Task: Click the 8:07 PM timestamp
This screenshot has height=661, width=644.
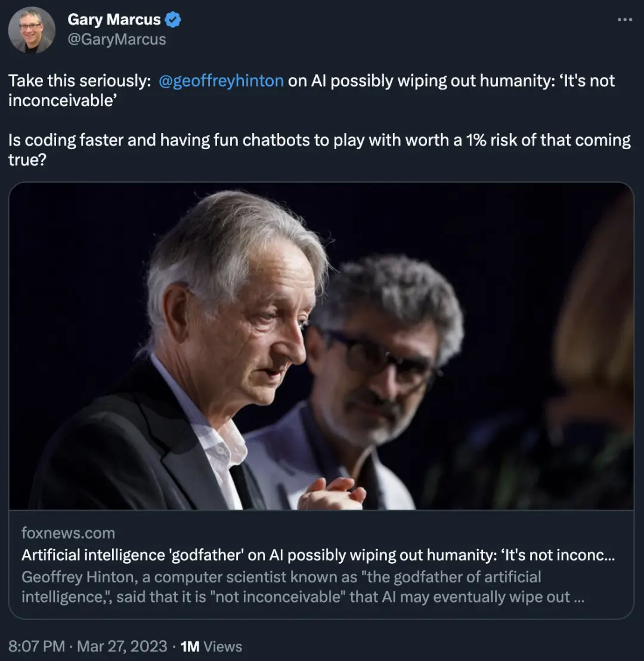Action: pyautogui.click(x=36, y=646)
